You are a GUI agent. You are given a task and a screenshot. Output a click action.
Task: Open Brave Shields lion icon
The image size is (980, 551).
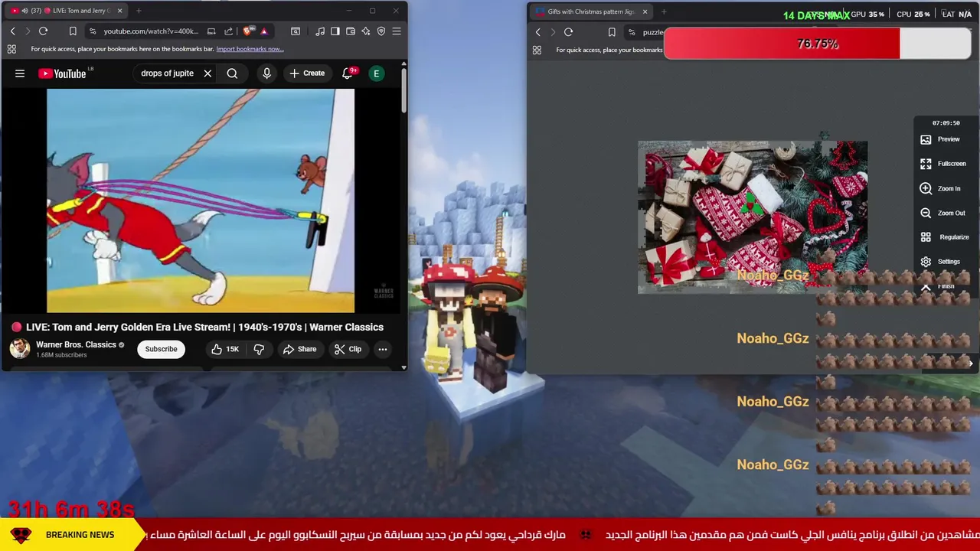pos(247,31)
